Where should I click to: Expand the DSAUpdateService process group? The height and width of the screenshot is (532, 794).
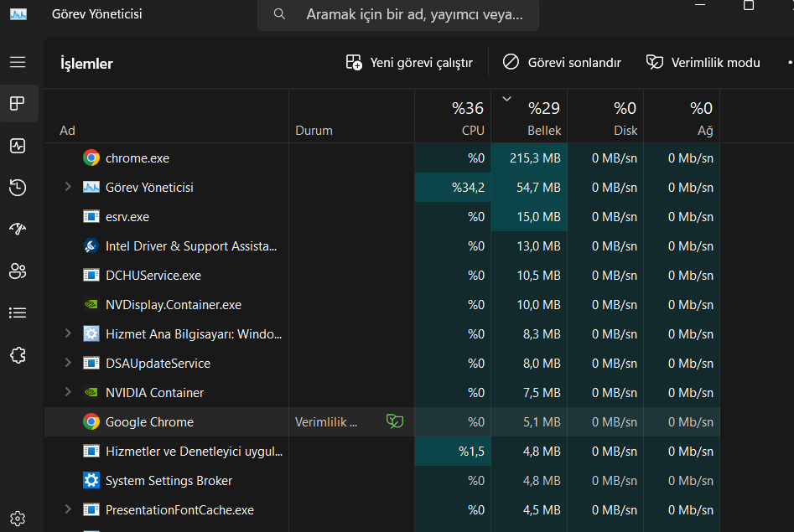coord(68,363)
